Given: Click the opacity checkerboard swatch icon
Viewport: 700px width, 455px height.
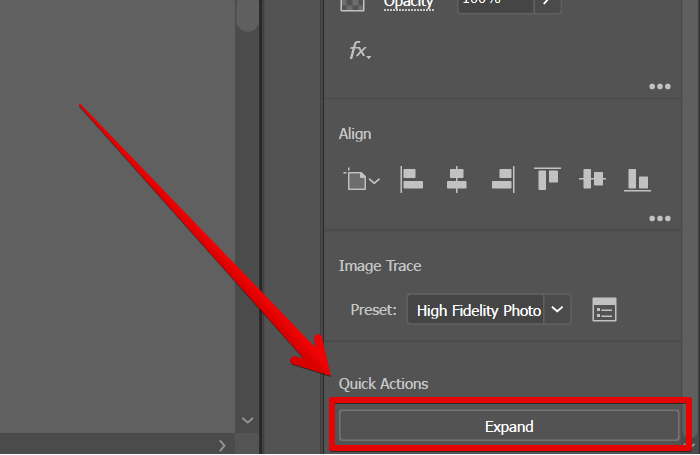Looking at the screenshot, I should pyautogui.click(x=353, y=4).
